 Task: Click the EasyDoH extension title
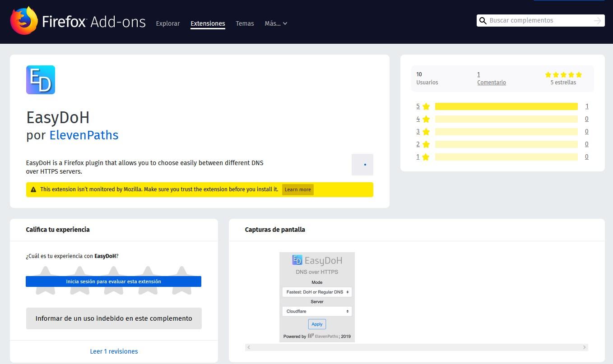pyautogui.click(x=58, y=118)
